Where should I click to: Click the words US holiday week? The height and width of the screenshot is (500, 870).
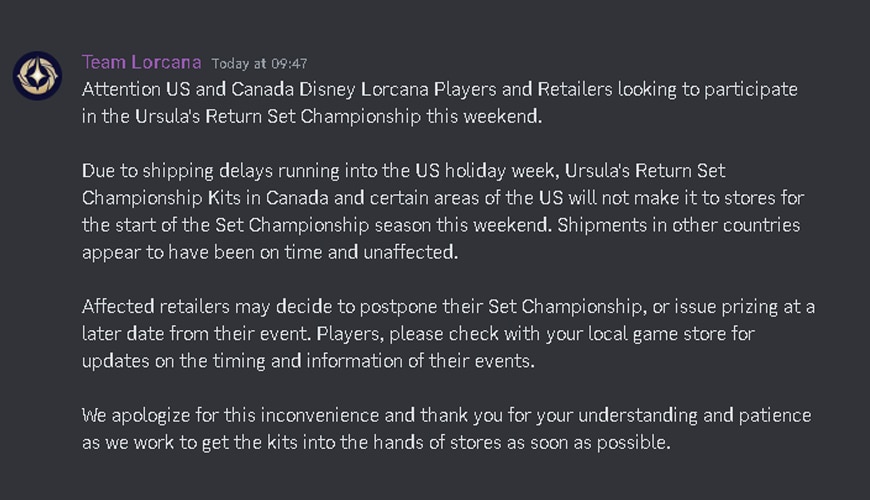click(487, 171)
